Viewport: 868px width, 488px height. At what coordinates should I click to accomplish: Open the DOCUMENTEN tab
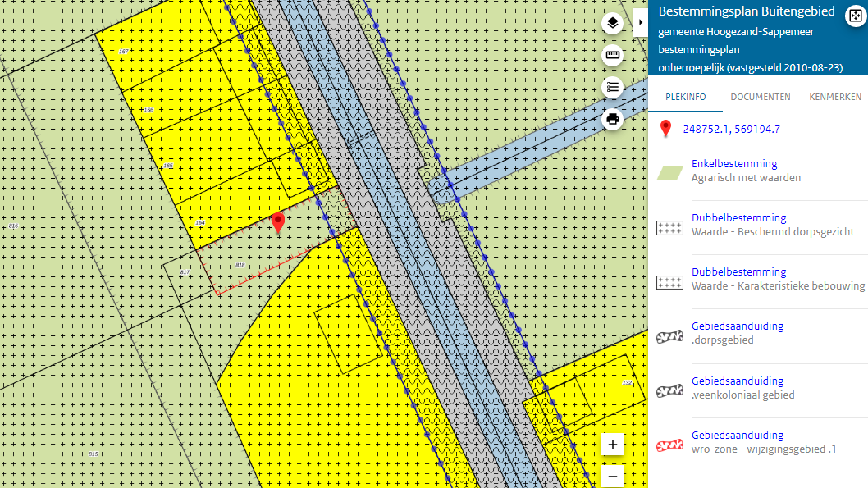point(760,97)
